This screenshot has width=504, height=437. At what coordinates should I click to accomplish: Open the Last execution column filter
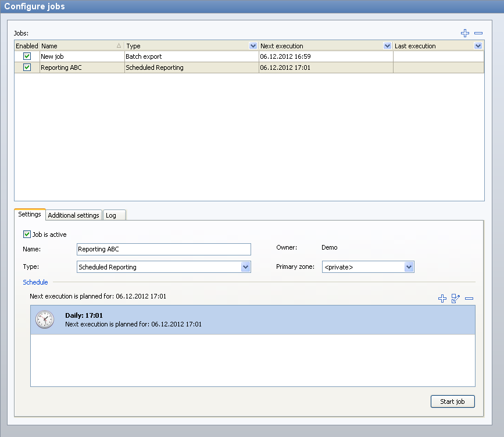(x=478, y=46)
